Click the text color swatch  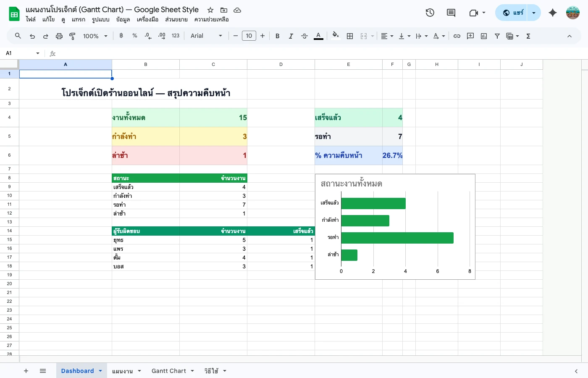pyautogui.click(x=318, y=36)
